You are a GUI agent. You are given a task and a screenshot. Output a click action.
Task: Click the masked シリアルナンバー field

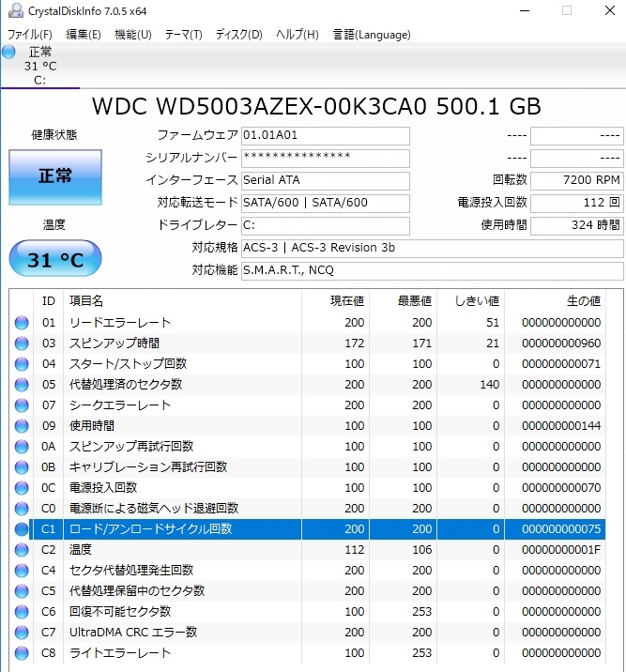pos(326,158)
